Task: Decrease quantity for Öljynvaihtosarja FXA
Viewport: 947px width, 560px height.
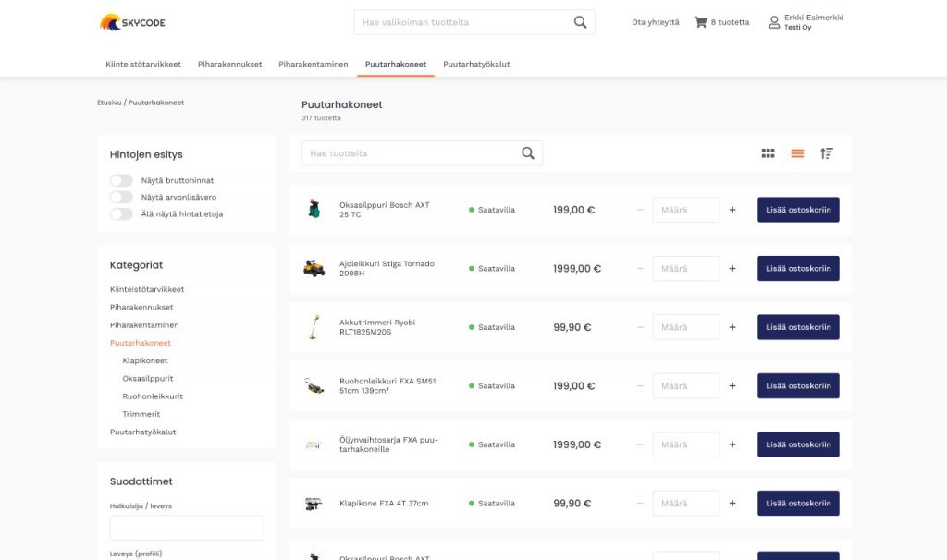Action: pyautogui.click(x=640, y=444)
